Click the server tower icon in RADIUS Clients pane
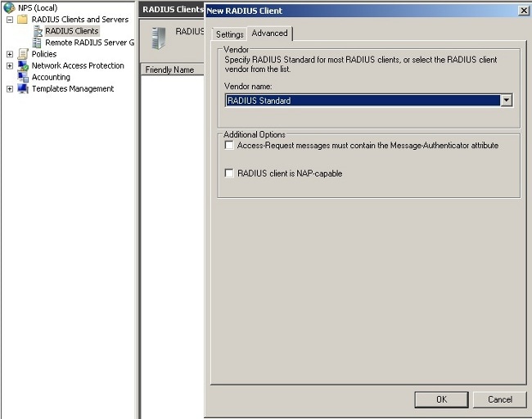 pos(159,38)
